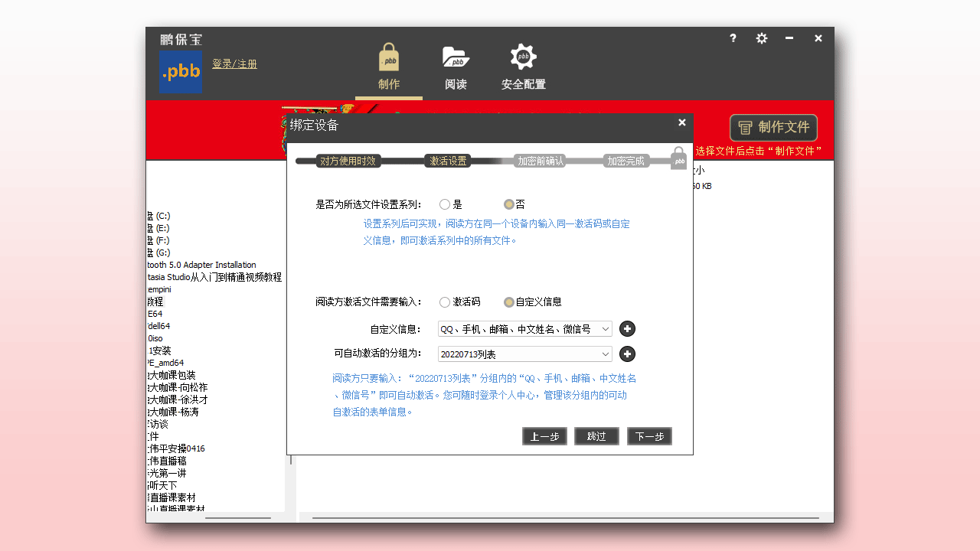The image size is (980, 551).
Task: Click the blue .pbb logo icon
Action: click(x=180, y=71)
